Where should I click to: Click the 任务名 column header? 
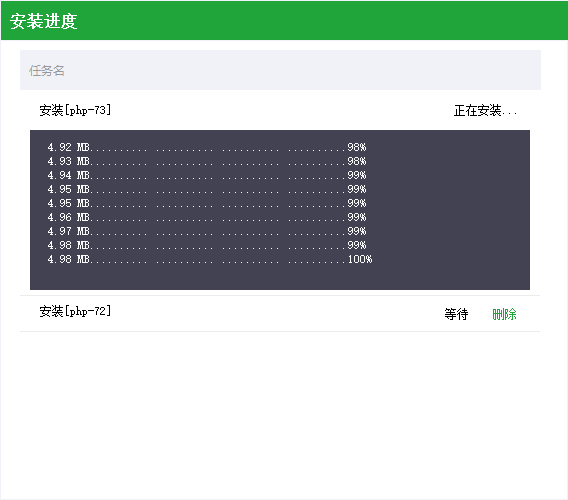(x=47, y=71)
